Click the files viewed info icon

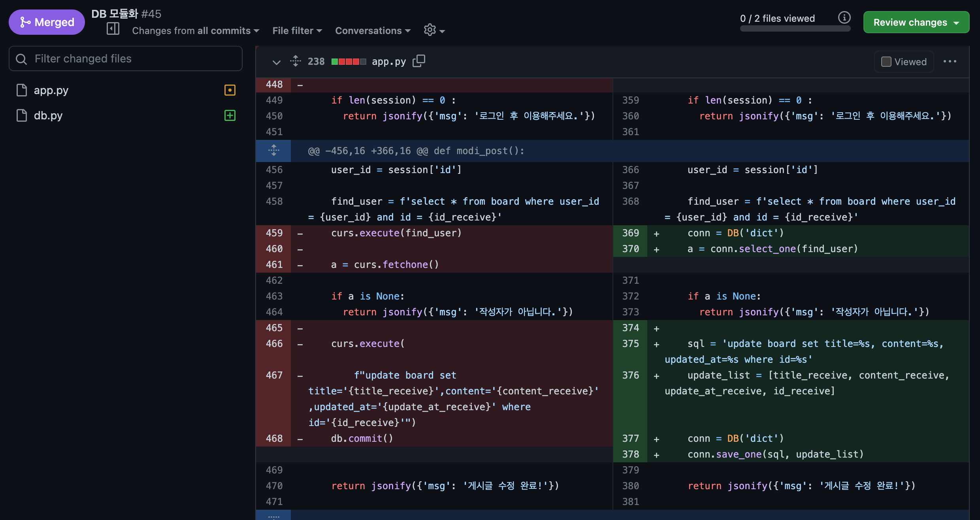point(844,18)
